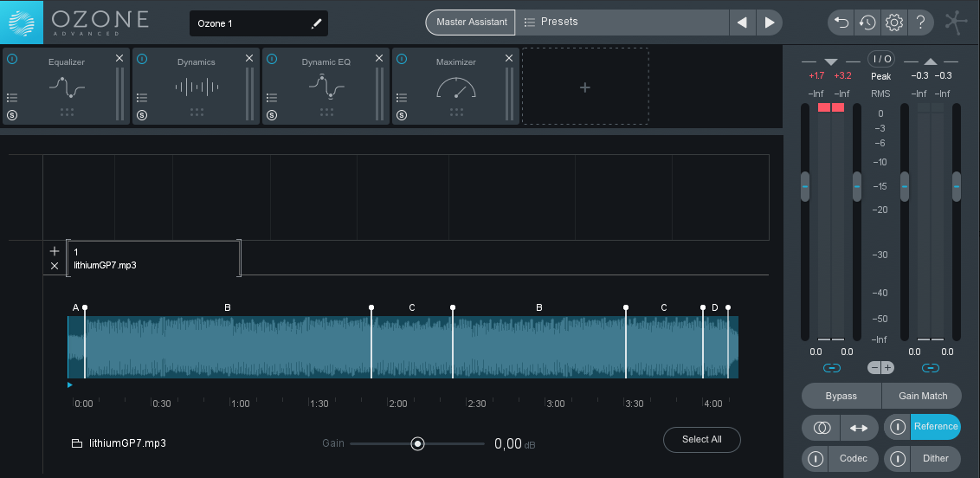
Task: Click the Master Assistant button
Action: pyautogui.click(x=469, y=22)
